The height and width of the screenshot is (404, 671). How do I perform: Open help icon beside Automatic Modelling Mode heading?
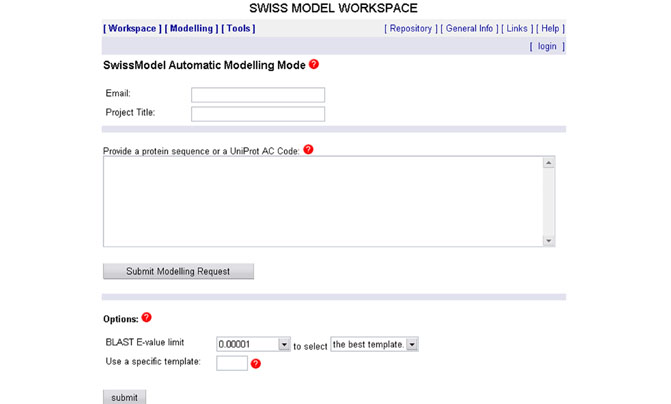tap(314, 64)
